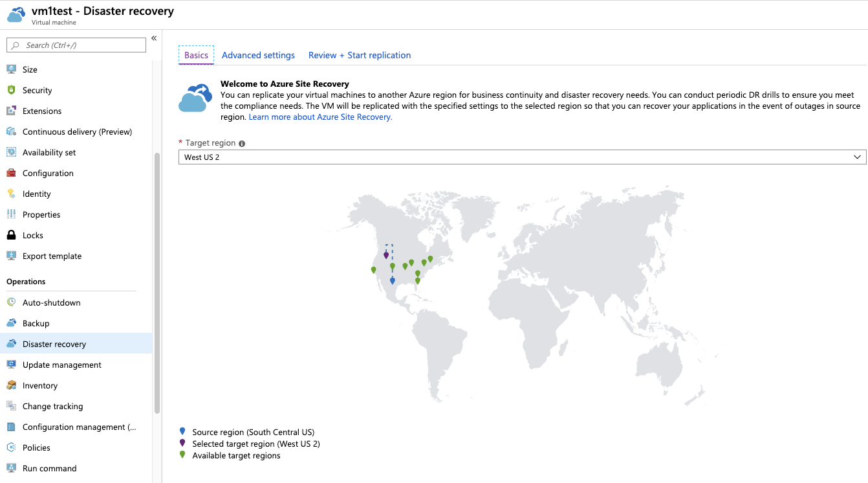Open the Target region dropdown
This screenshot has height=483, width=868.
(x=523, y=157)
